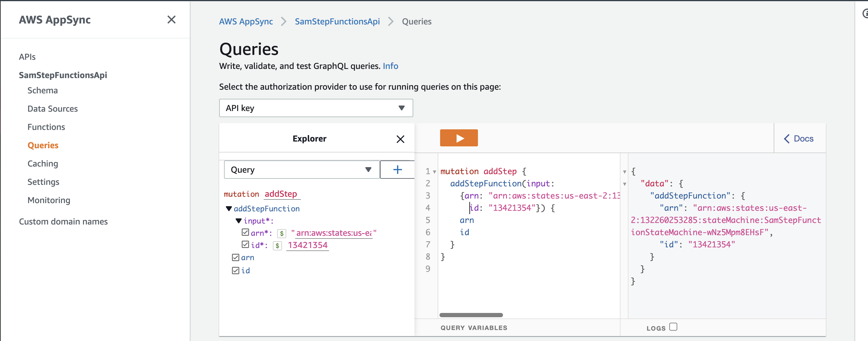
Task: Close the AWS AppSync sidebar
Action: 171,20
